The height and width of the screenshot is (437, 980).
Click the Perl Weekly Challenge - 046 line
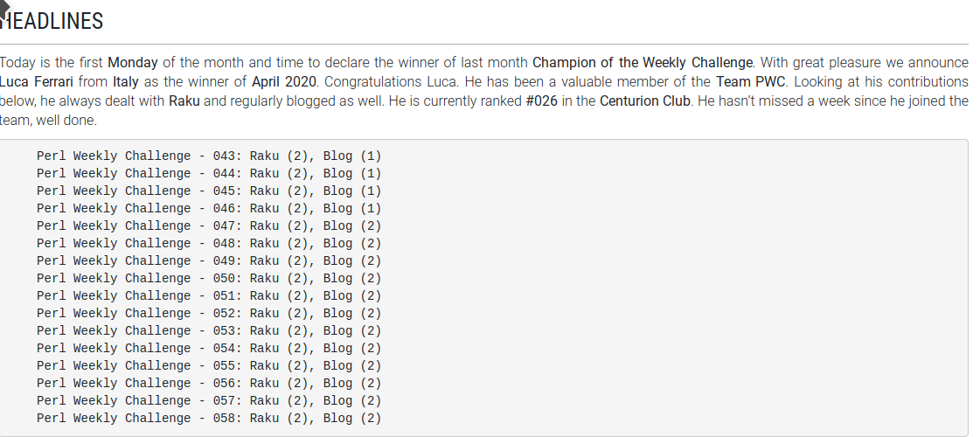[x=209, y=209]
